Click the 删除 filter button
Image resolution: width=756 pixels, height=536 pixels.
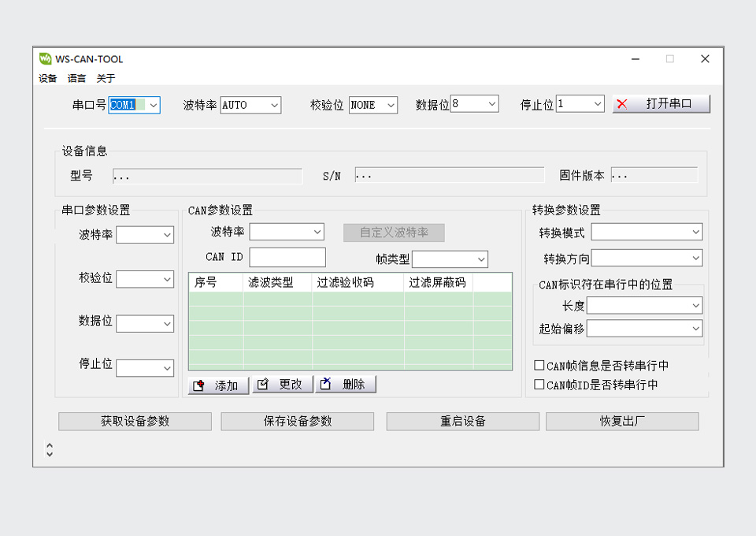(346, 384)
